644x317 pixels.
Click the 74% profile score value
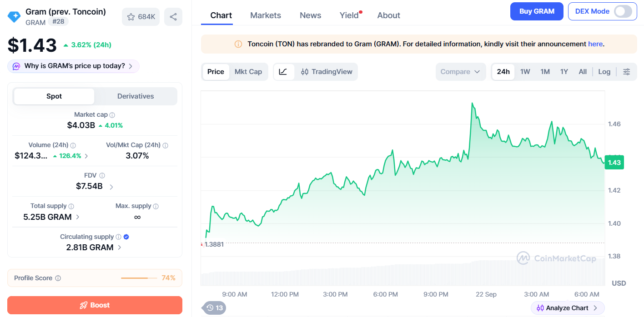(x=168, y=278)
